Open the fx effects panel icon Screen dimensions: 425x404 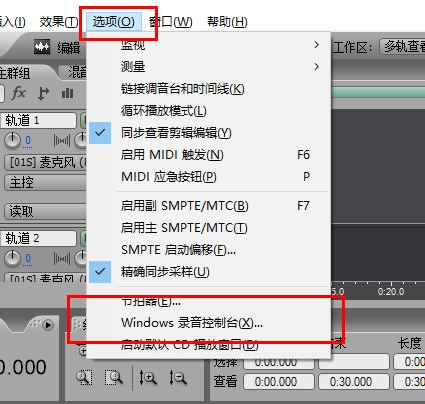click(18, 93)
